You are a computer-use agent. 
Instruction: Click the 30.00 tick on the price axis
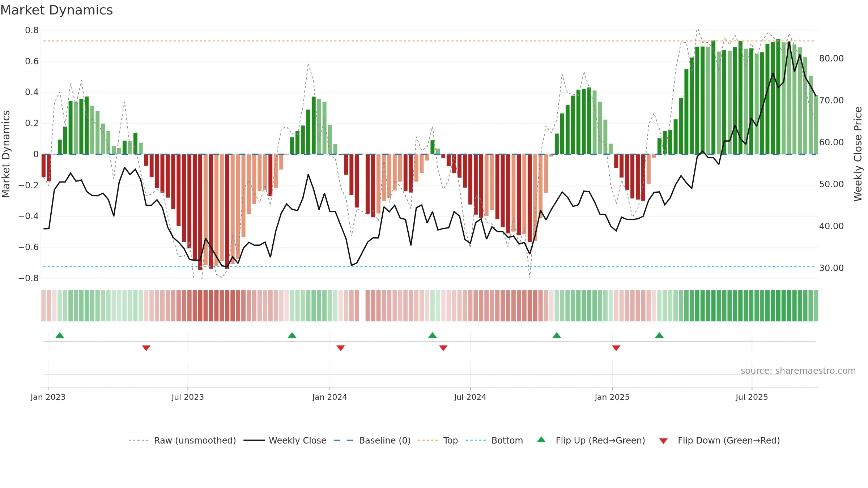[x=831, y=268]
